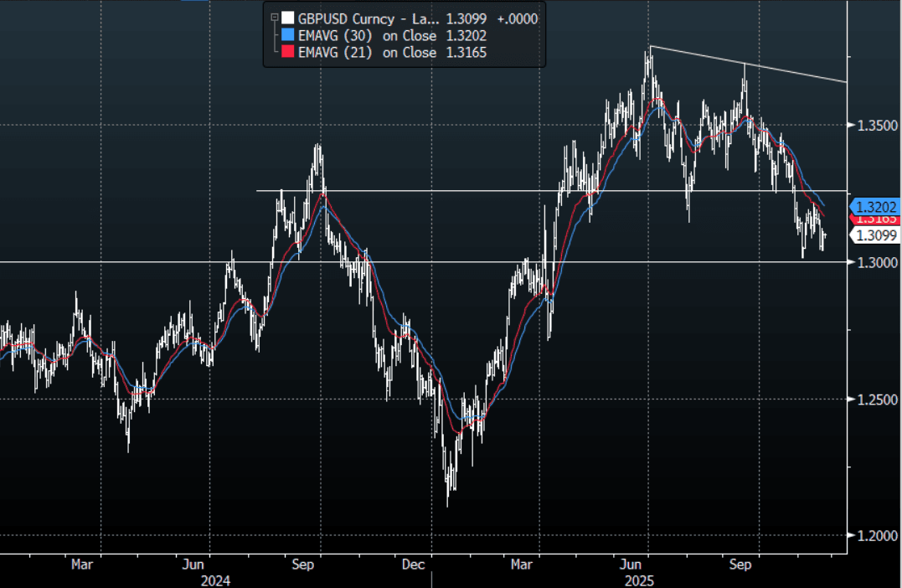
Task: Click the +.0000 change value in legend
Action: (x=517, y=19)
